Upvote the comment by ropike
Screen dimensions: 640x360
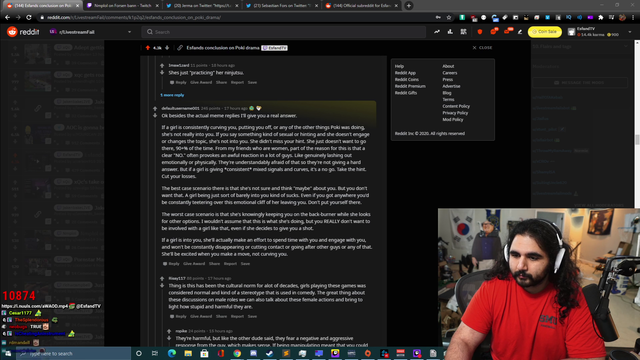point(169,331)
